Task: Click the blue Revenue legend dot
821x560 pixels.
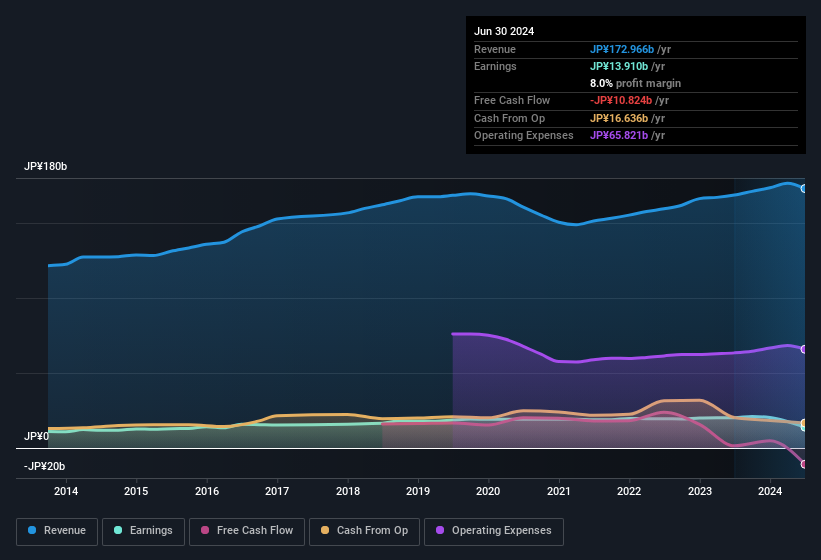Action: pos(33,531)
